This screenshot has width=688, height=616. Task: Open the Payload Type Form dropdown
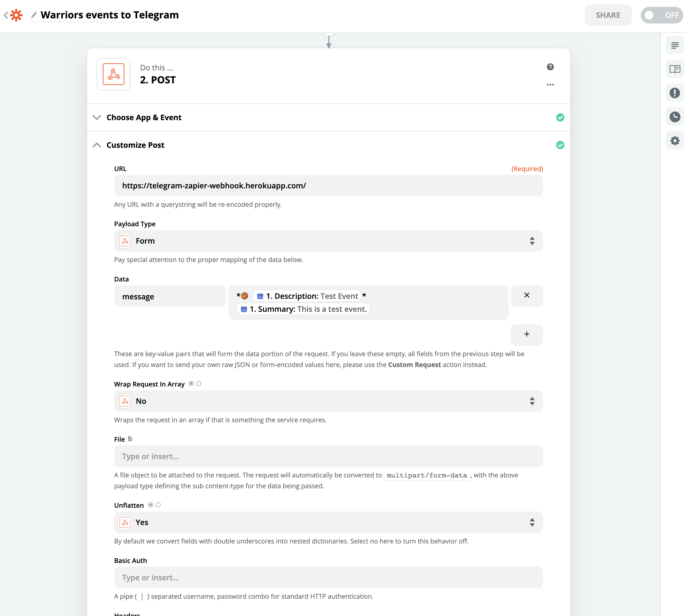pos(328,241)
